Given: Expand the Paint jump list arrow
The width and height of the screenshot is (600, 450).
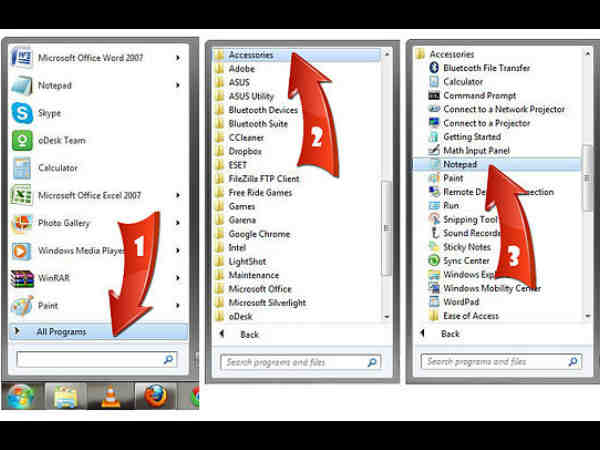Looking at the screenshot, I should (178, 305).
